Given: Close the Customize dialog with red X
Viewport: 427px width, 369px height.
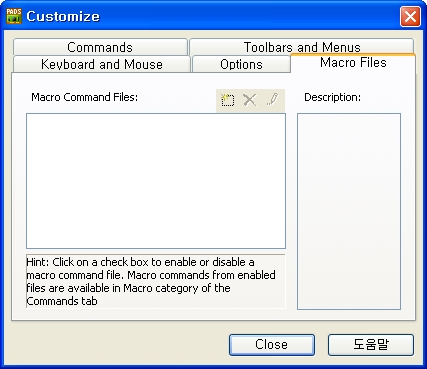Looking at the screenshot, I should (x=410, y=16).
